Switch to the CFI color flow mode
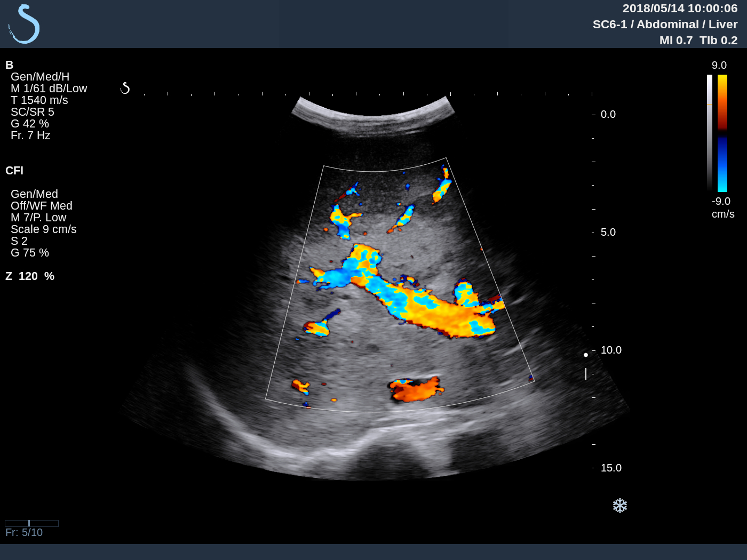The width and height of the screenshot is (747, 560). tap(14, 171)
